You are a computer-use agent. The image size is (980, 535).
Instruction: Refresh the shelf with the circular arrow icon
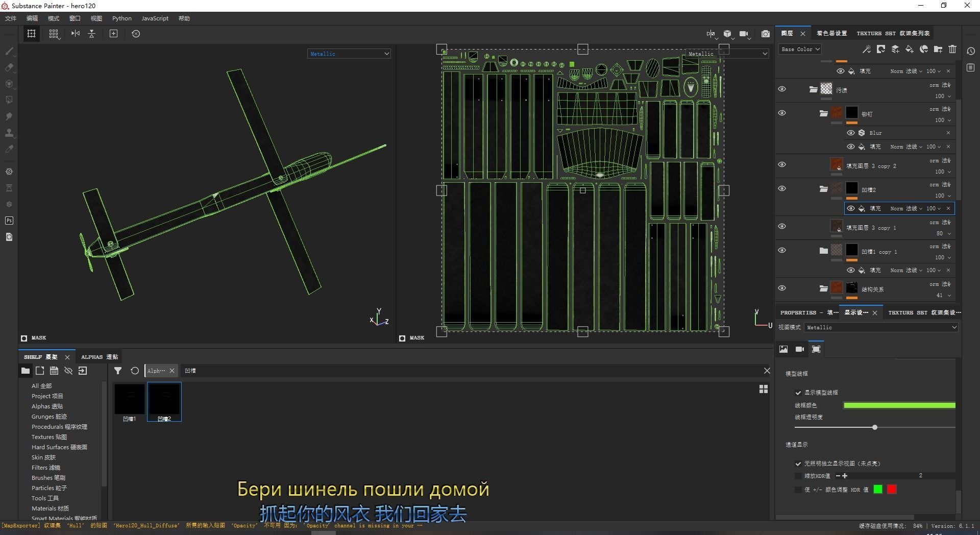coord(135,371)
